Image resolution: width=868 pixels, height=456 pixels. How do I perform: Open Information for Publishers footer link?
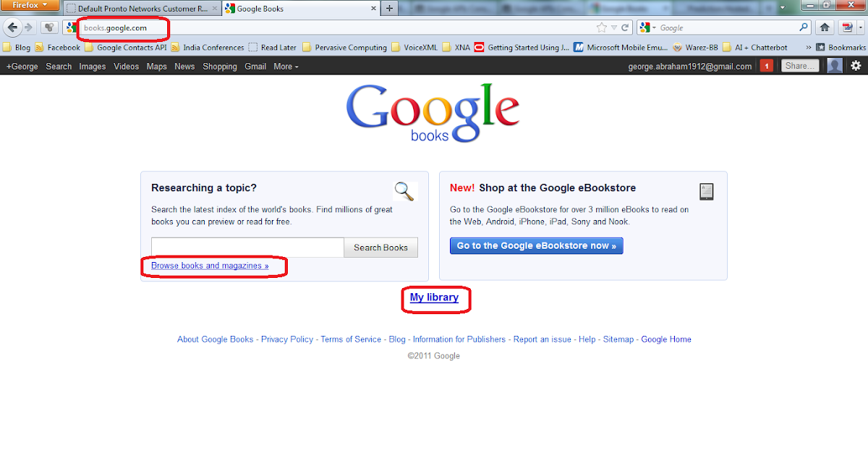459,339
